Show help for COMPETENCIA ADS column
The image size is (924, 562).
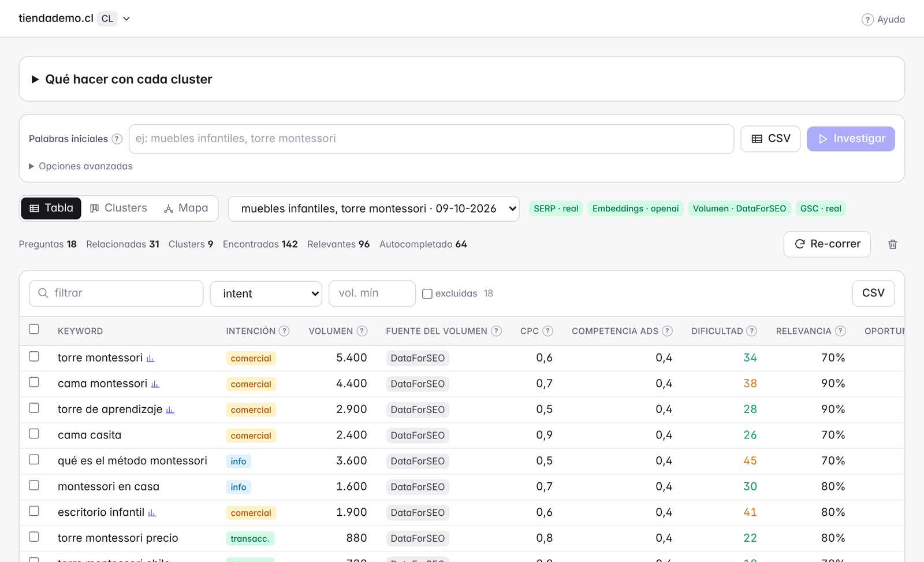pyautogui.click(x=667, y=331)
